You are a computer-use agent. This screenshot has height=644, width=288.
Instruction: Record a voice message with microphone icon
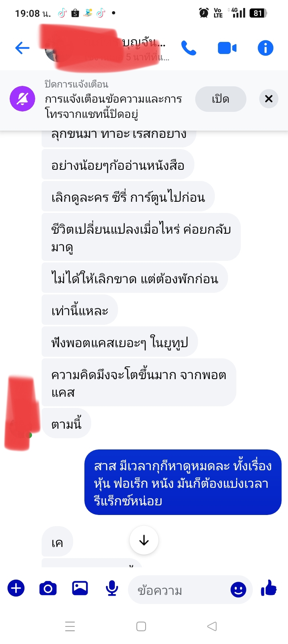click(x=112, y=588)
